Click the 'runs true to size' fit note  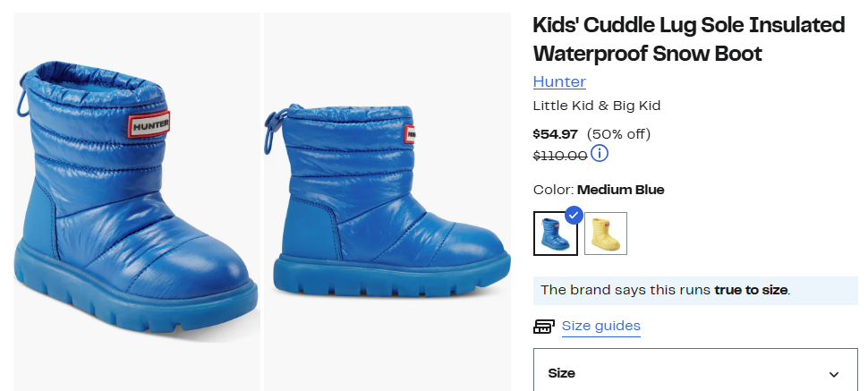[x=666, y=290]
